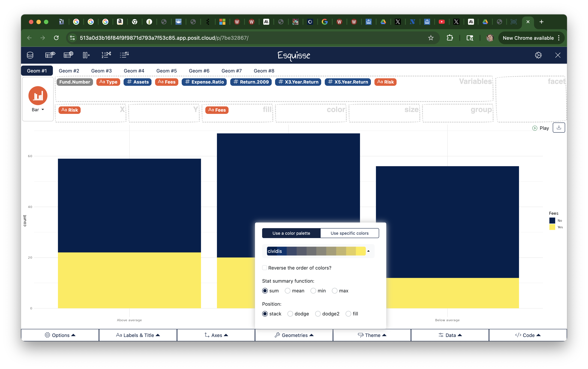Choose dodge position radio button
The width and height of the screenshot is (588, 369).
click(x=290, y=314)
